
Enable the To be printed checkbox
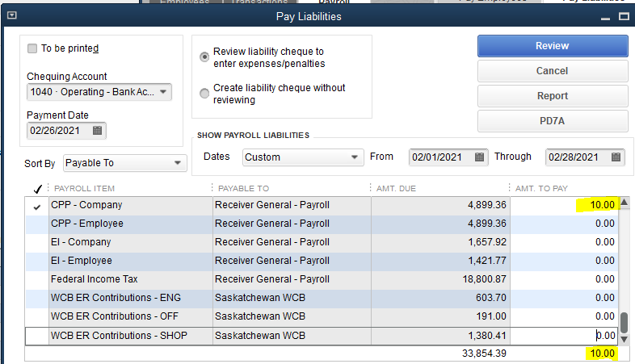point(32,48)
